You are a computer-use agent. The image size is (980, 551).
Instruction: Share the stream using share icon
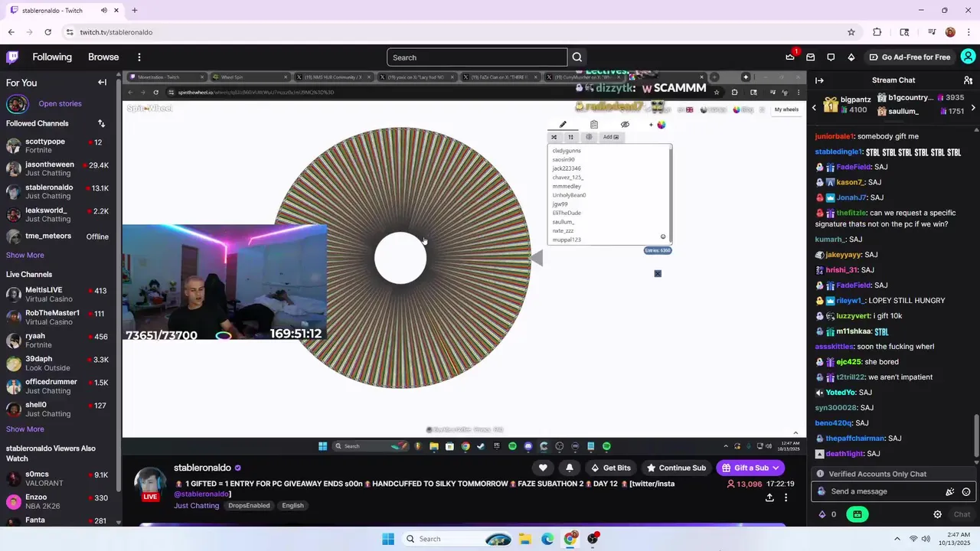coord(769,497)
